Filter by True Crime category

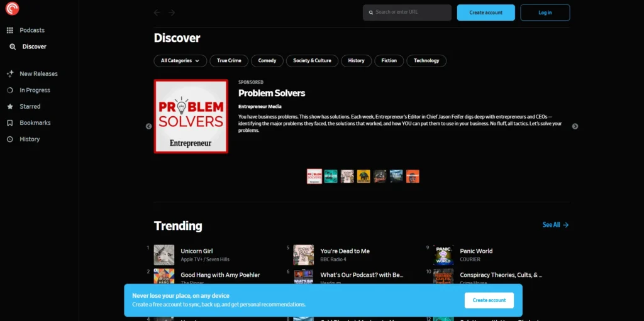point(229,61)
